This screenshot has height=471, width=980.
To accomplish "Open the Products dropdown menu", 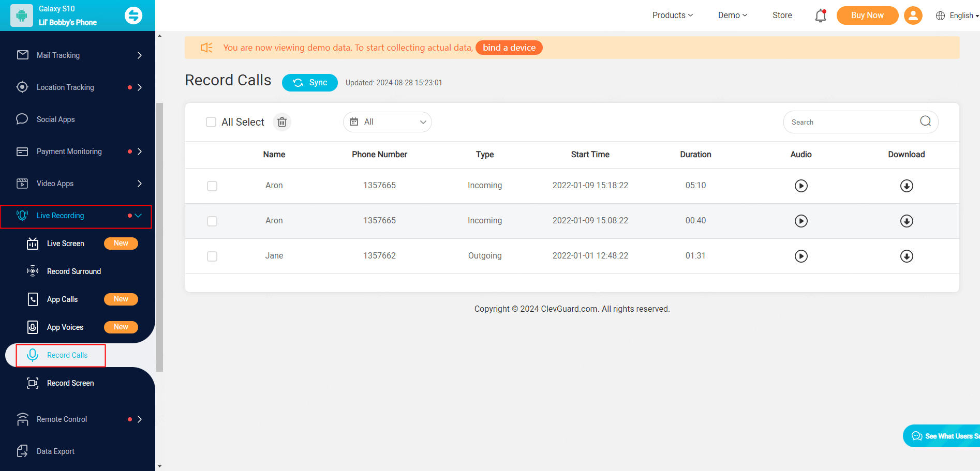I will [x=672, y=16].
